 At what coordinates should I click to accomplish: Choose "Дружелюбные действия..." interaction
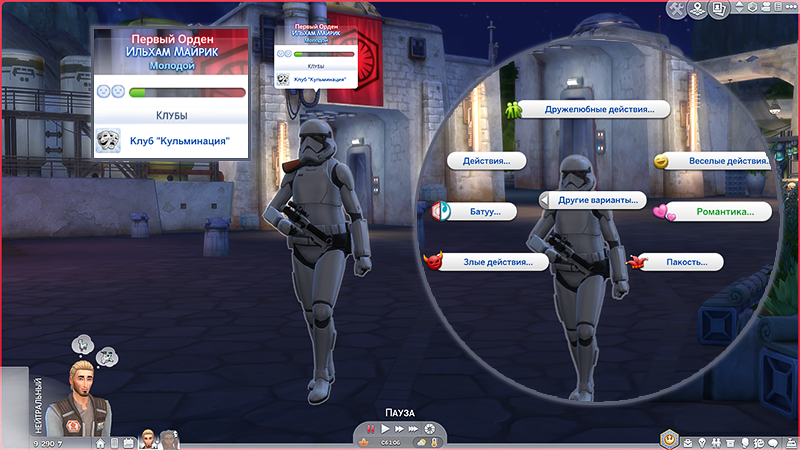click(593, 109)
